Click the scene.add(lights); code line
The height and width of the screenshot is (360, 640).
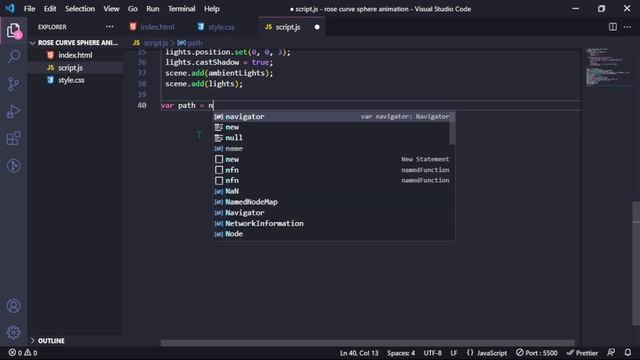click(x=204, y=84)
